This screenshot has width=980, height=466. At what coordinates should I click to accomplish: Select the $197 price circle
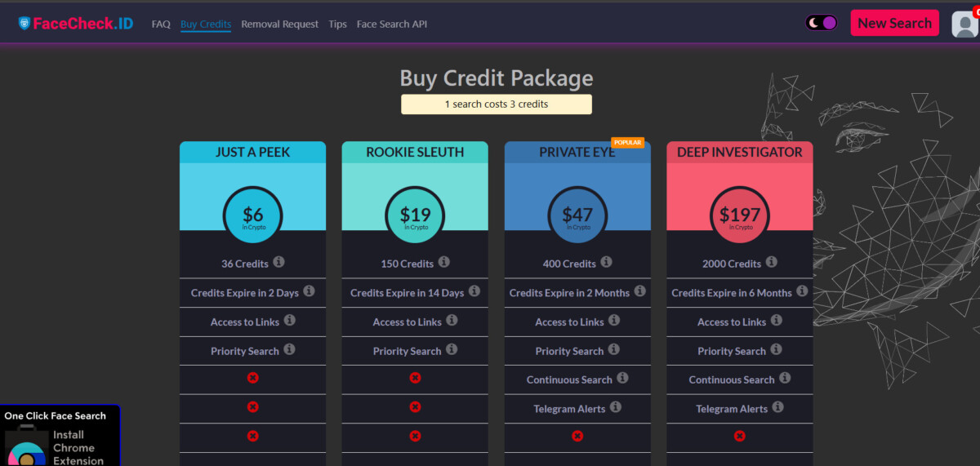pyautogui.click(x=740, y=215)
